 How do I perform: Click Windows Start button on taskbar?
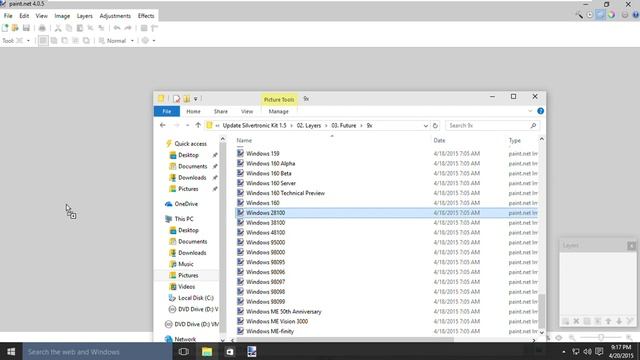[x=11, y=351]
